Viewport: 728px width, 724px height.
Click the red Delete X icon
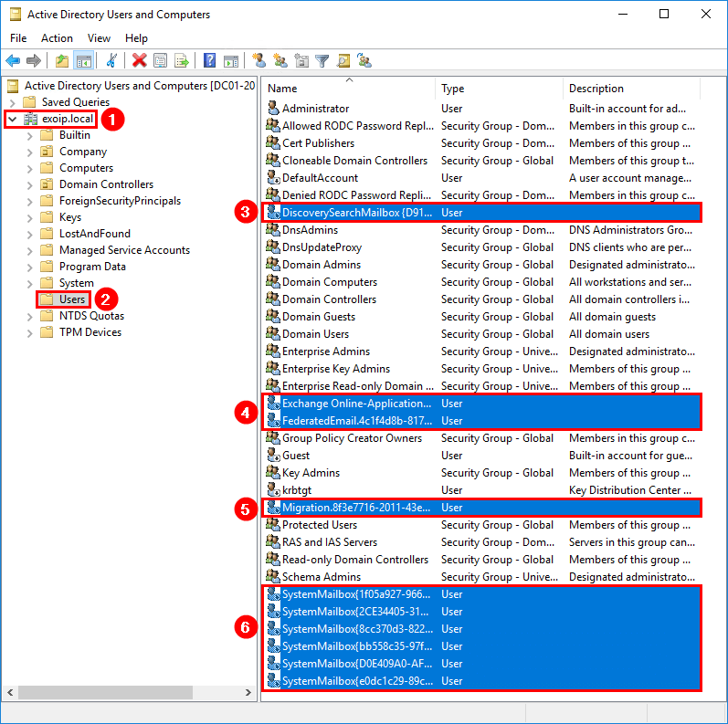click(139, 61)
